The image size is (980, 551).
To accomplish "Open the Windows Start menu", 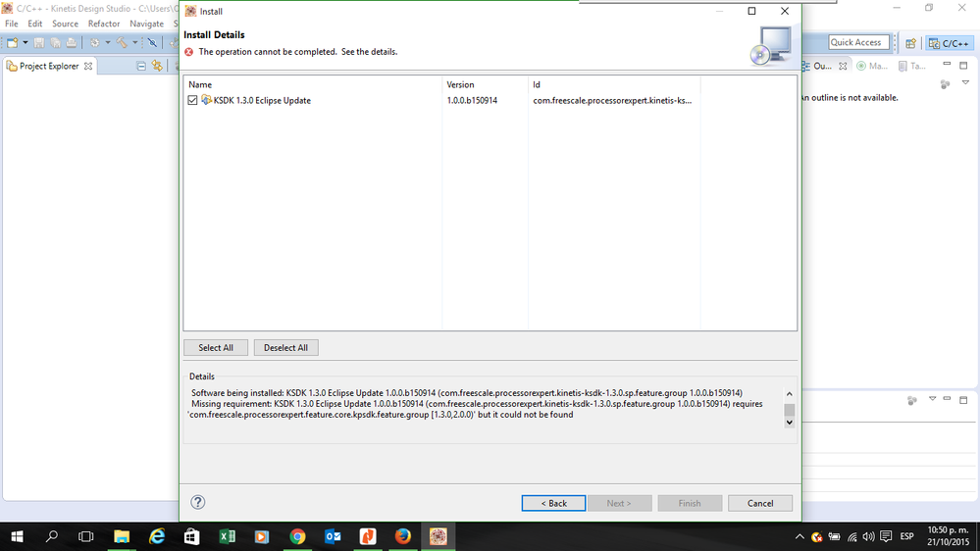I will 17,536.
